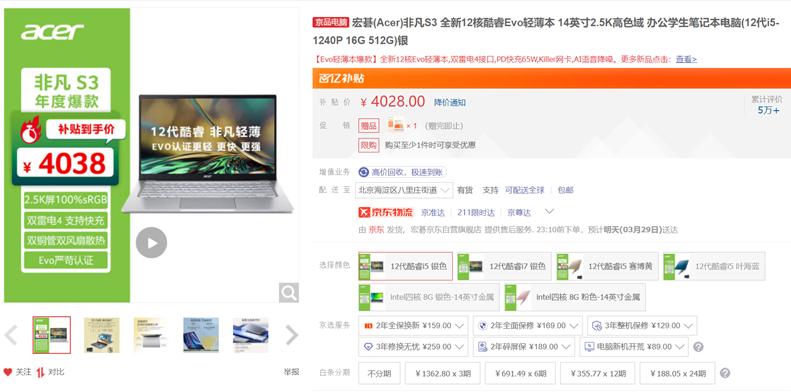This screenshot has width=791, height=392.
Task: Open 3年整机保修 ¥129.00 service dropdown
Action: [642, 326]
